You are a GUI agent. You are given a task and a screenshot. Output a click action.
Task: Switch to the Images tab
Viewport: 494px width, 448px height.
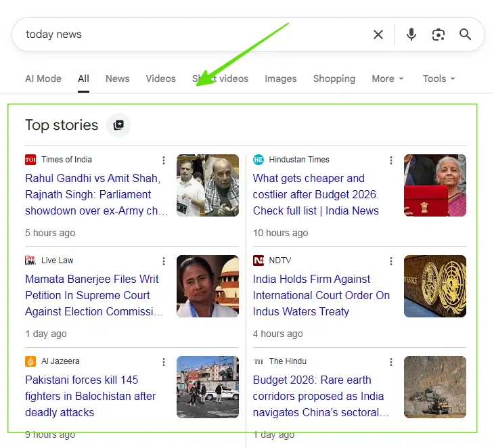tap(280, 79)
